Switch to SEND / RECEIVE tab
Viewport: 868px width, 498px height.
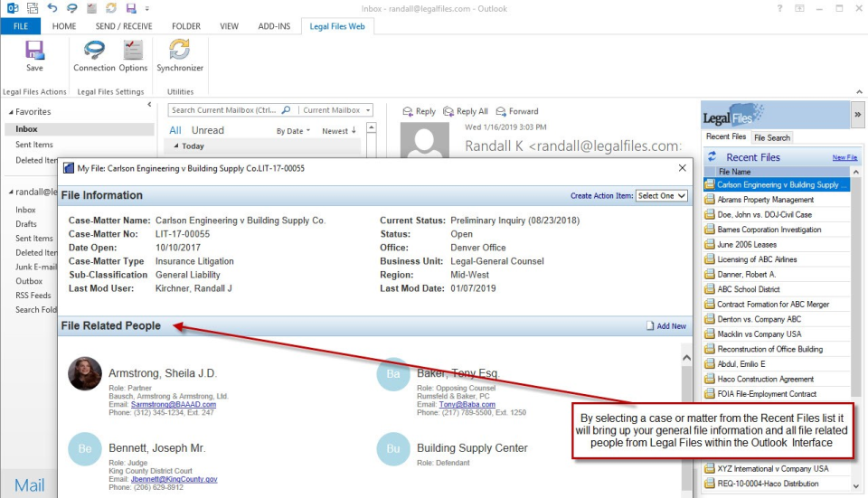coord(124,26)
